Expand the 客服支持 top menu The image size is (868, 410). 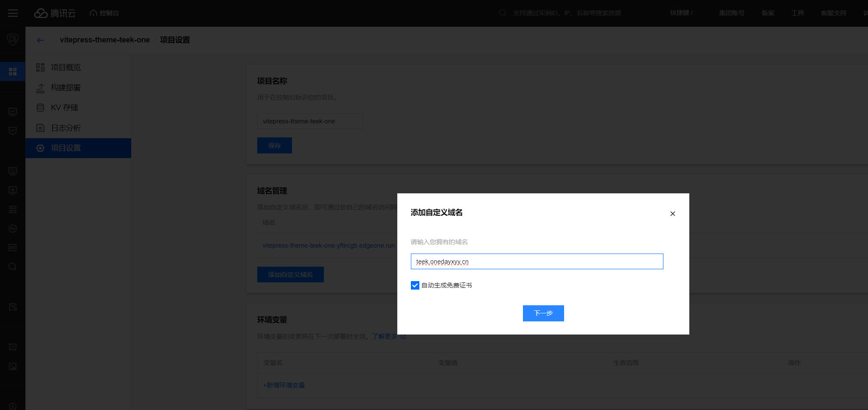click(833, 13)
